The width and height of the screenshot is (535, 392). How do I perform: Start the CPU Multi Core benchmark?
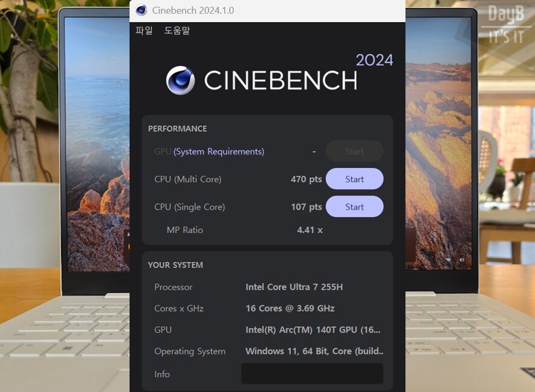(354, 179)
